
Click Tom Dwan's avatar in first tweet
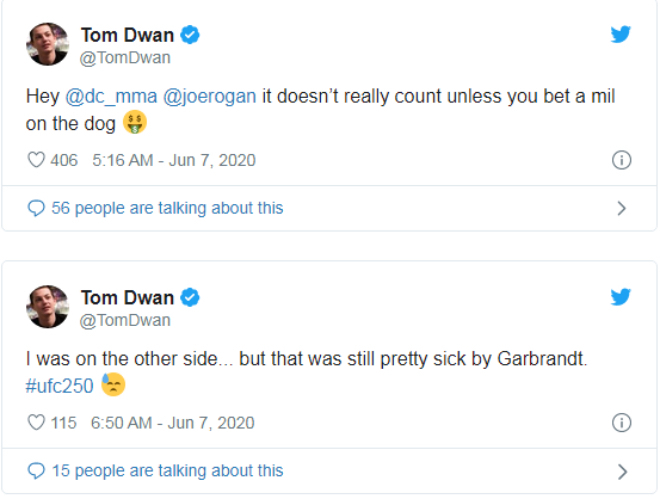pos(47,45)
